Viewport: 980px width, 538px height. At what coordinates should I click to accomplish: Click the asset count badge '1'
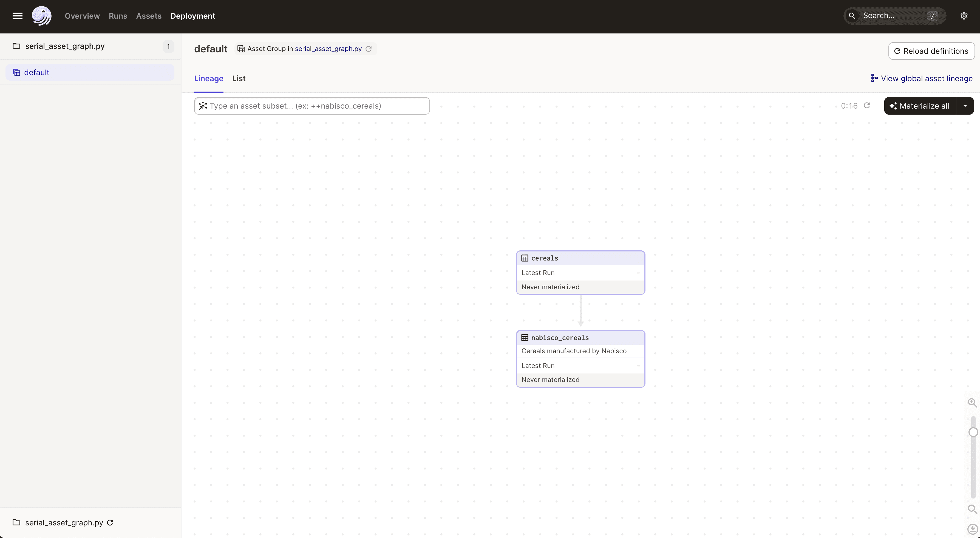[x=168, y=46]
